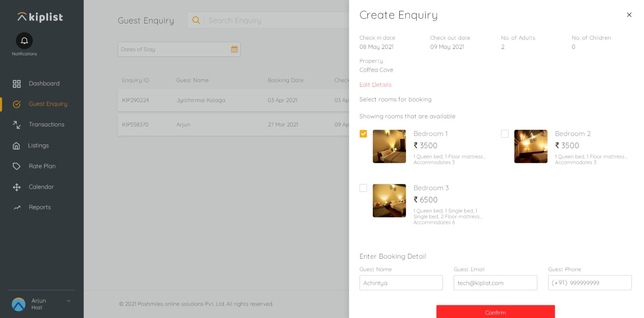Go to Transactions menu item
644x318 pixels.
tap(47, 124)
